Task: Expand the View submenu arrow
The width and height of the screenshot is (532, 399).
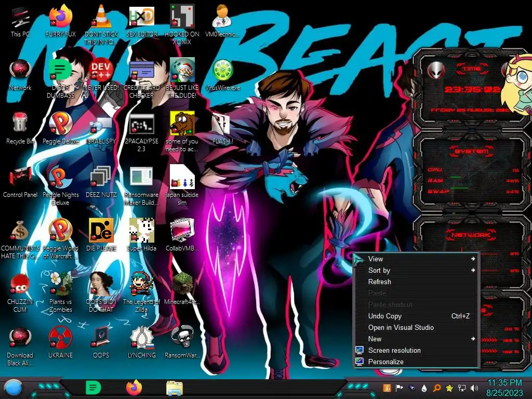Action: [x=473, y=259]
